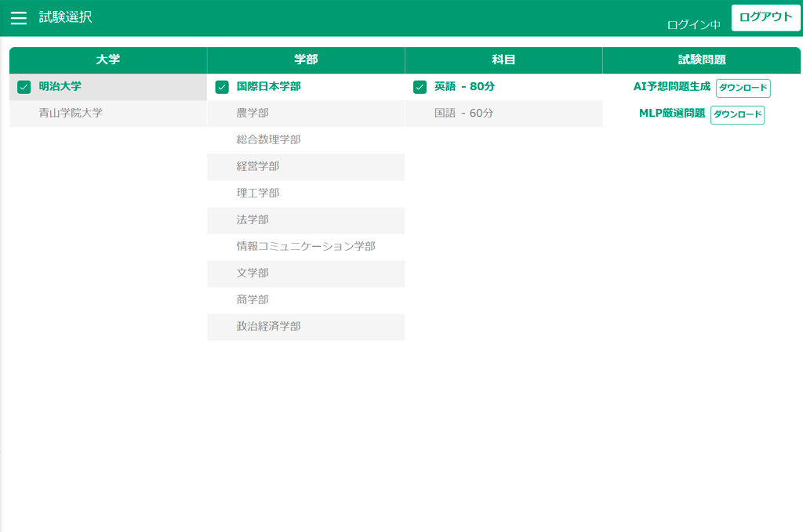Screen dimensions: 803x532
Task: Select the 政治経済学部 faculty
Action: click(268, 326)
